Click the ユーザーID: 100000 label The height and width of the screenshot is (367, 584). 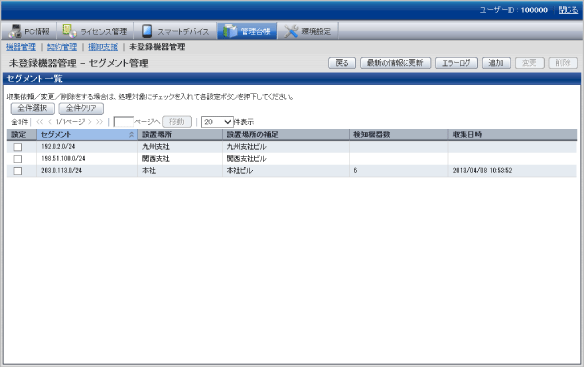514,10
